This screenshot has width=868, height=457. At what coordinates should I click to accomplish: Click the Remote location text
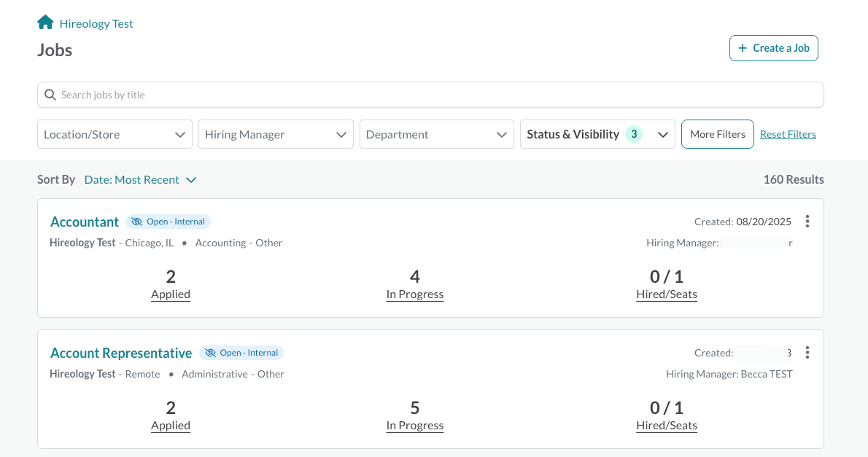tap(142, 374)
